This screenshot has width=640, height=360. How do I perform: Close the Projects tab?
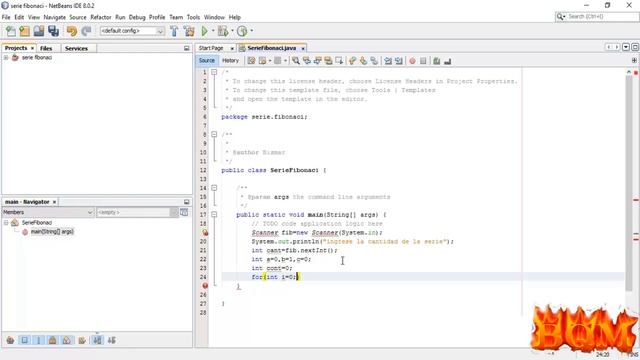[32, 48]
